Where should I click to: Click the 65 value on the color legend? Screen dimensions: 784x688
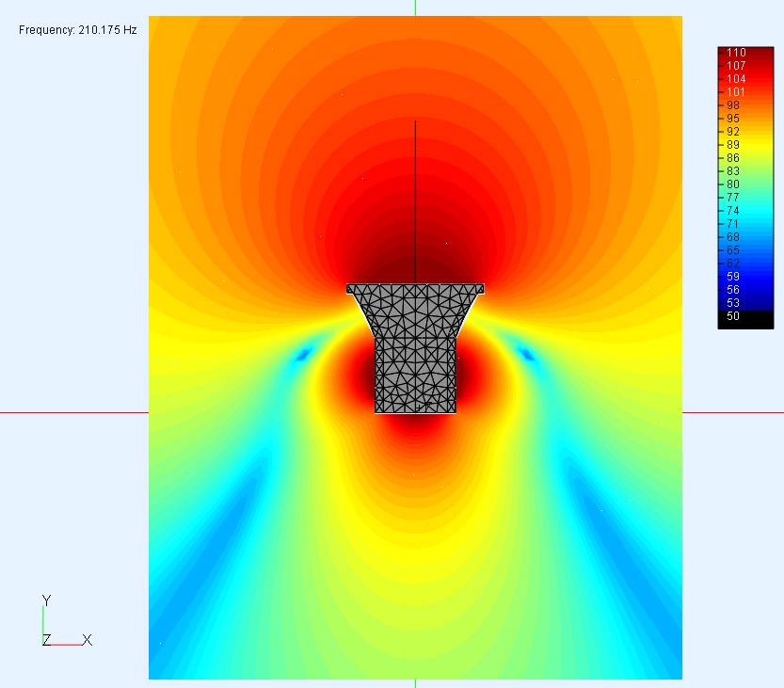click(733, 250)
